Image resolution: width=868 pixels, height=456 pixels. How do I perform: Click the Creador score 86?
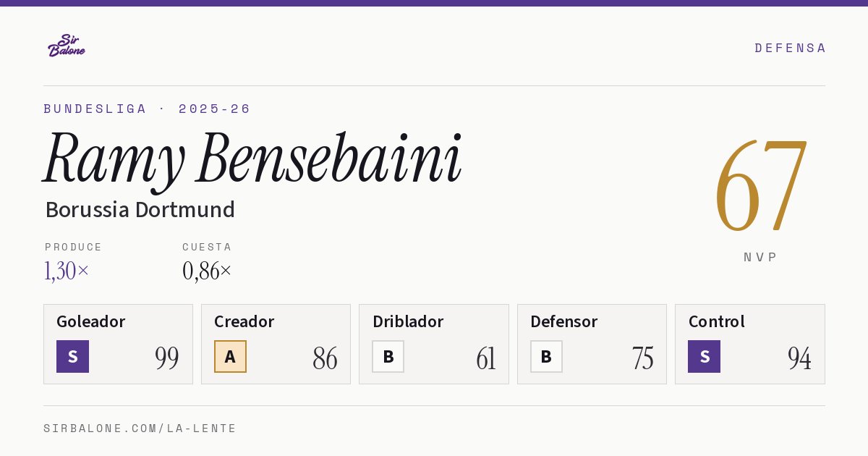[x=325, y=358]
